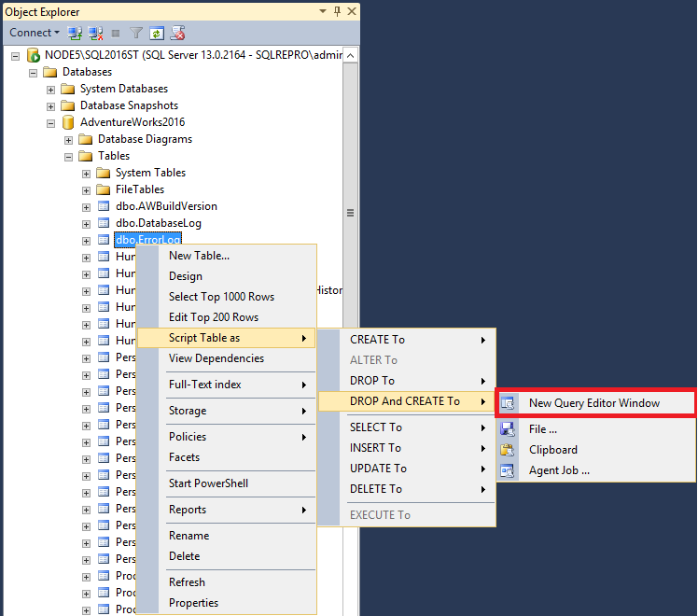Image resolution: width=698 pixels, height=616 pixels.
Task: Click the rightmost script icon with red mark in toolbar
Action: 176,33
